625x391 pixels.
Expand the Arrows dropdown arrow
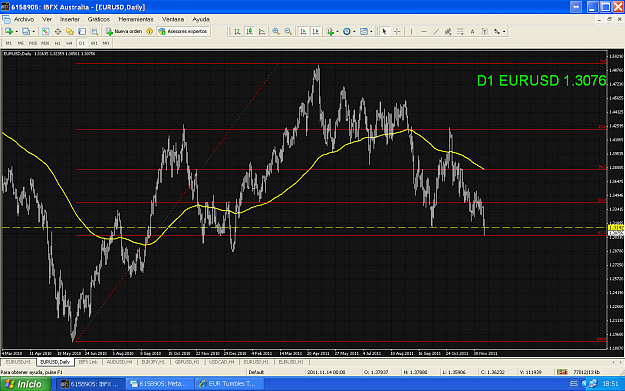tap(504, 31)
